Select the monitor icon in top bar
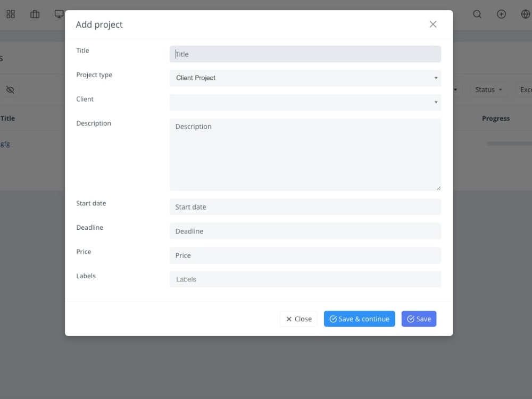Image resolution: width=532 pixels, height=399 pixels. point(59,14)
